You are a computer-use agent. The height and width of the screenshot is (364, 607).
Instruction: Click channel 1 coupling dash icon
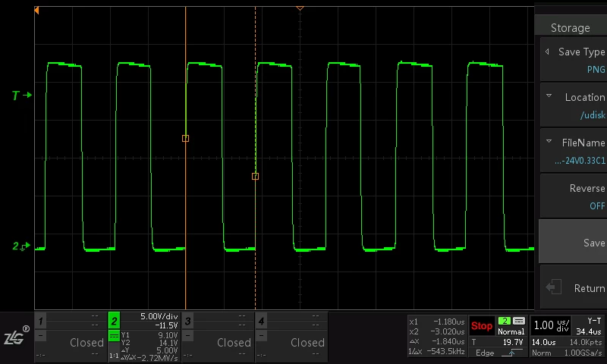[x=41, y=335]
